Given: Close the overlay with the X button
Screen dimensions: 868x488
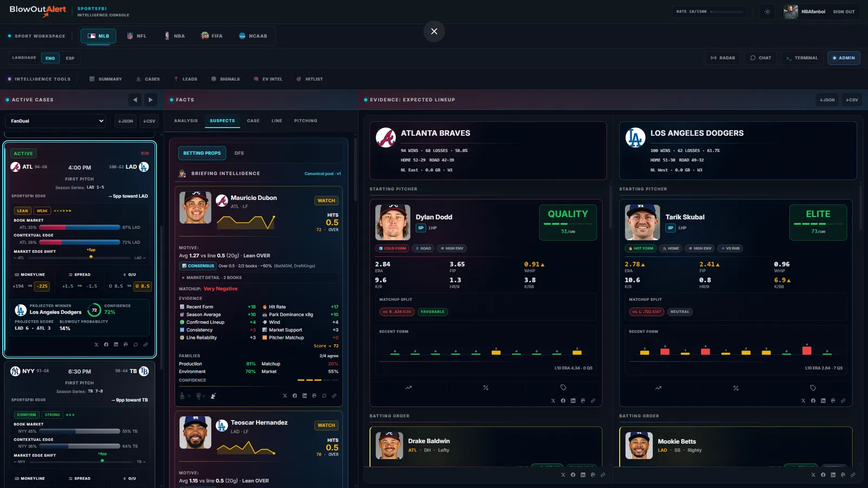Looking at the screenshot, I should pyautogui.click(x=434, y=31).
